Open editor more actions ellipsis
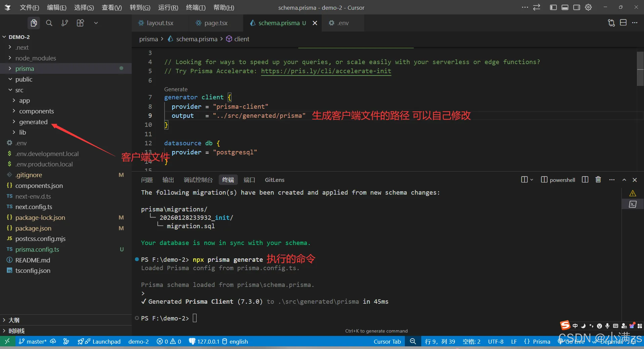The image size is (644, 349). 635,23
